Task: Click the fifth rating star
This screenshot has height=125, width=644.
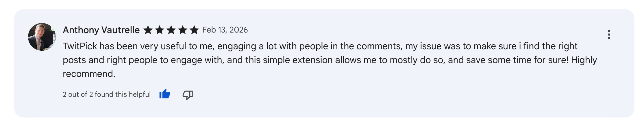Action: 194,30
